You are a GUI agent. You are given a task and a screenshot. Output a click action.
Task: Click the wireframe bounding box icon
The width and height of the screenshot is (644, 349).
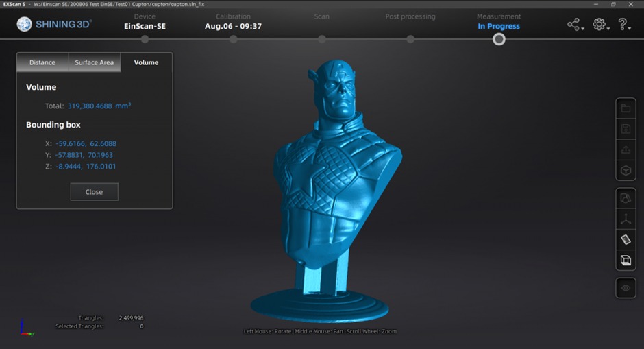tap(626, 261)
